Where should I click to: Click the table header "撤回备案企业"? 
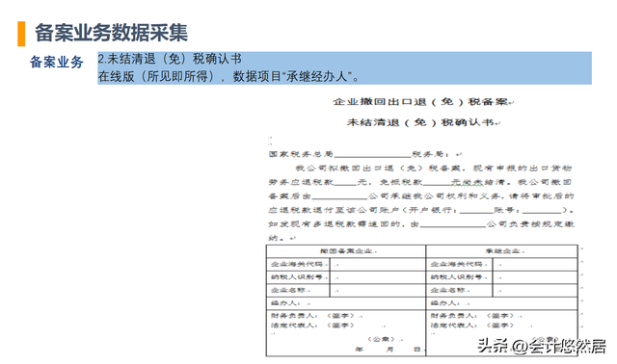(x=346, y=251)
